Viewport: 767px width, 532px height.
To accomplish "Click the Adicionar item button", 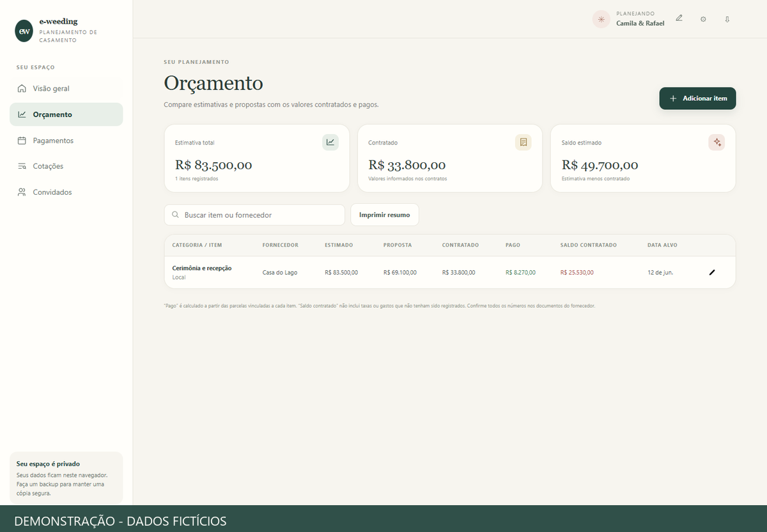I will pos(698,99).
